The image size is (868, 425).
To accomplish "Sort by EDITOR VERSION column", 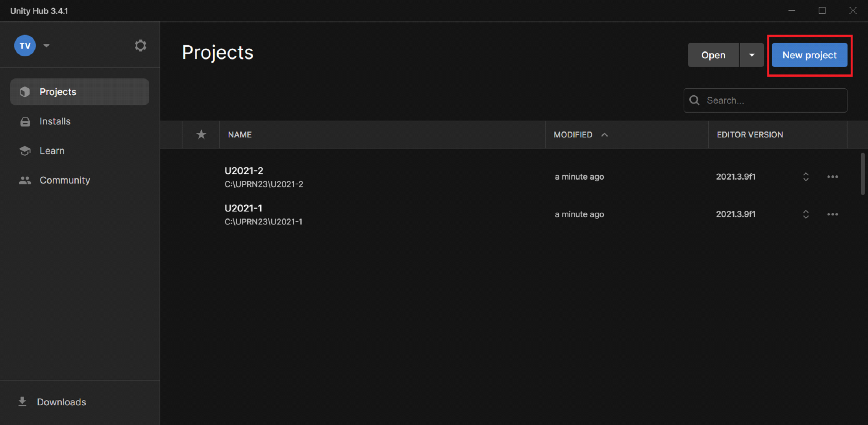I will (x=750, y=135).
